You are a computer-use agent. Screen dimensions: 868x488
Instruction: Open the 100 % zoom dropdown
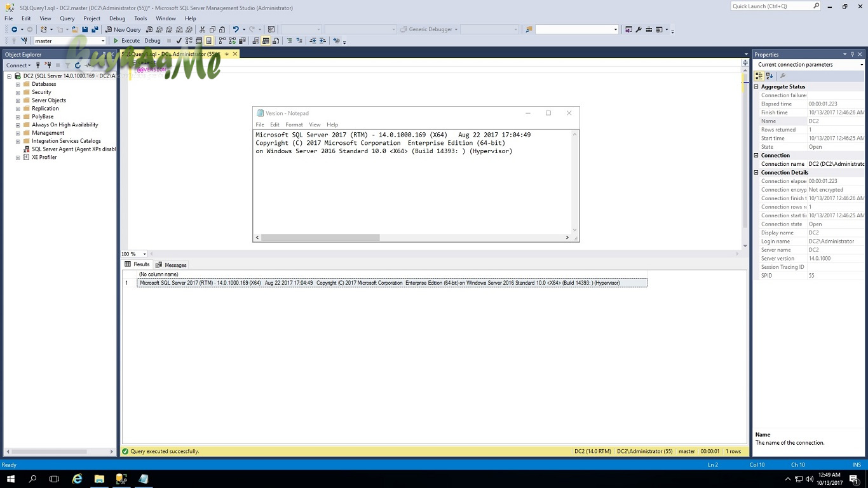(144, 254)
